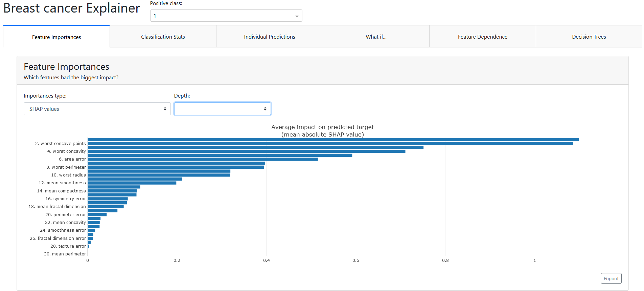This screenshot has height=291, width=644.
Task: Click the '20. perimeter error' axis label
Action: pos(65,215)
